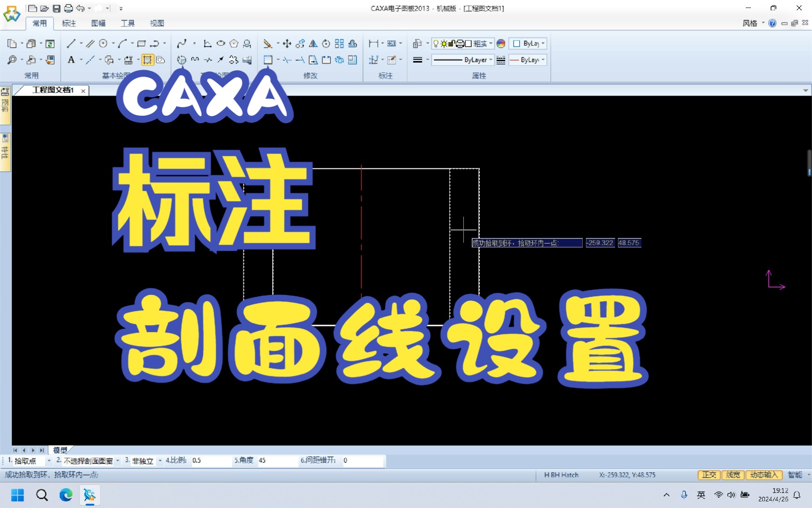
Task: Click the Linear dimension tool icon
Action: (x=373, y=44)
